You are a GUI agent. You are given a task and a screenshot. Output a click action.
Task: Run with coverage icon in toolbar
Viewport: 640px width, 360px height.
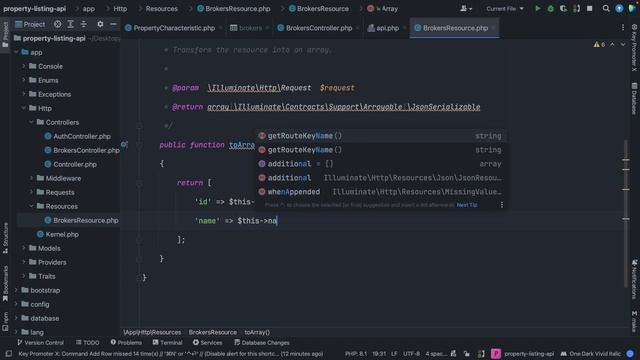[x=563, y=9]
